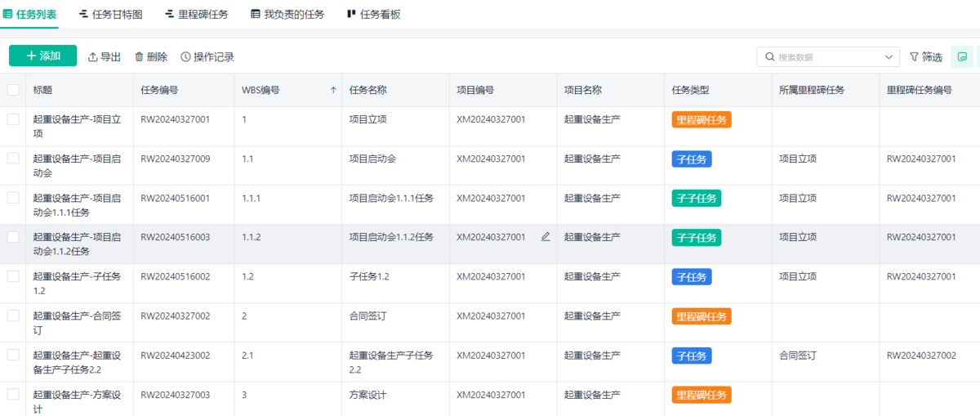Click WBS number 1.1.1 cell
Viewport: 980px width, 416px height.
(251, 198)
